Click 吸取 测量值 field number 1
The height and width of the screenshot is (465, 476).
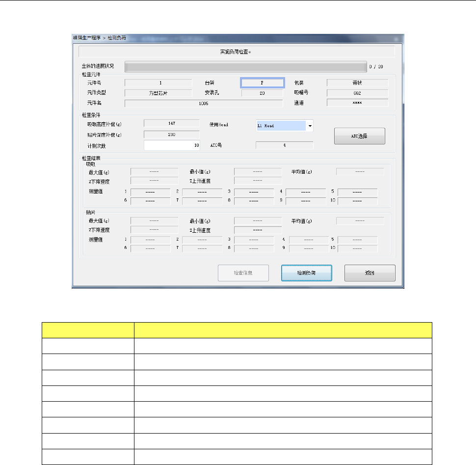[x=150, y=192]
